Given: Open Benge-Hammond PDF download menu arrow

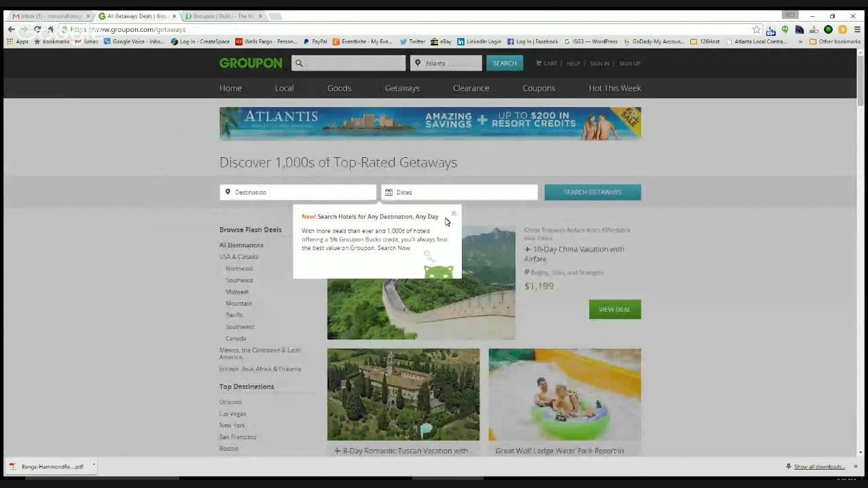Looking at the screenshot, I should [x=94, y=466].
